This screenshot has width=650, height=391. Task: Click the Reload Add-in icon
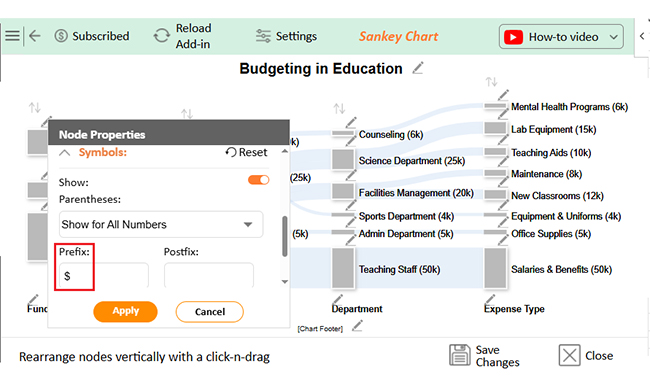pyautogui.click(x=162, y=36)
